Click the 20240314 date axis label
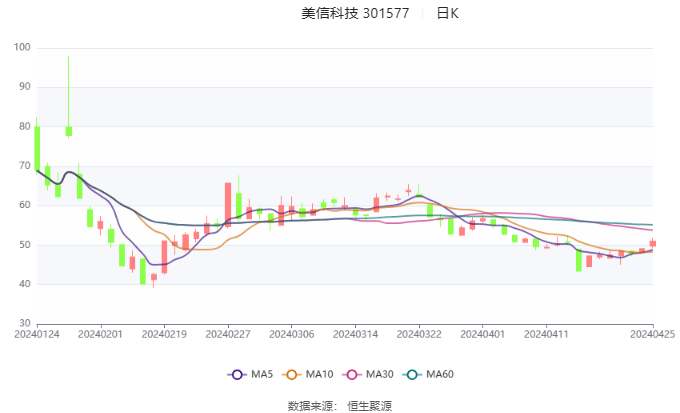This screenshot has width=680, height=413. point(355,334)
